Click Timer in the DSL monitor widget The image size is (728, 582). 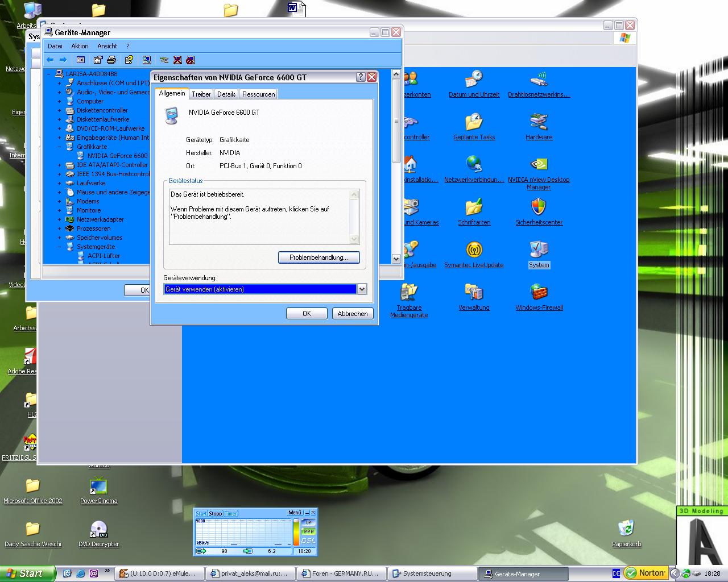pos(231,513)
